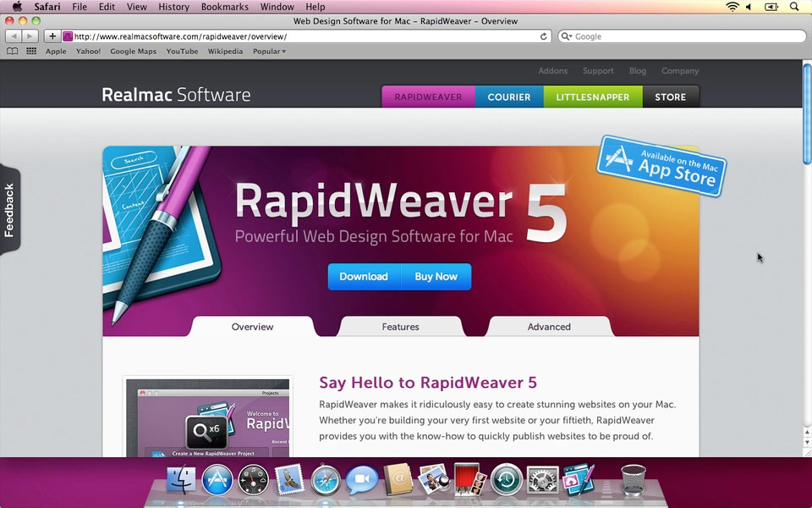Go forward with the Safari forward arrow
The height and width of the screenshot is (508, 812).
point(30,36)
